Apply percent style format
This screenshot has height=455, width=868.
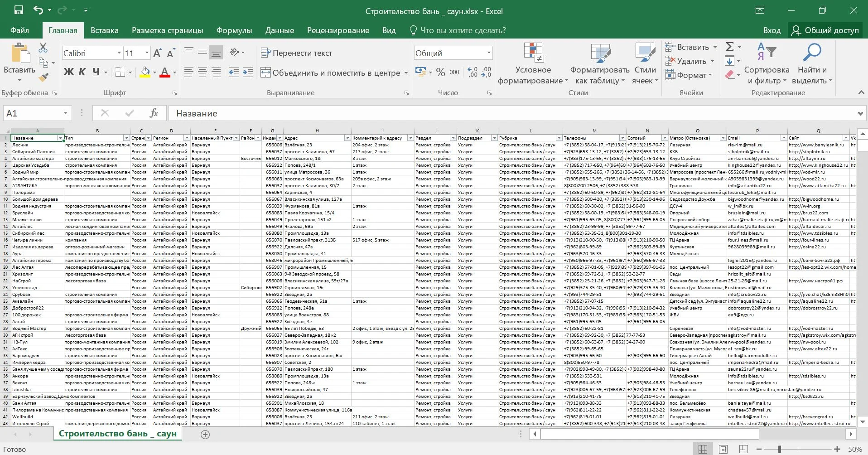(x=440, y=72)
